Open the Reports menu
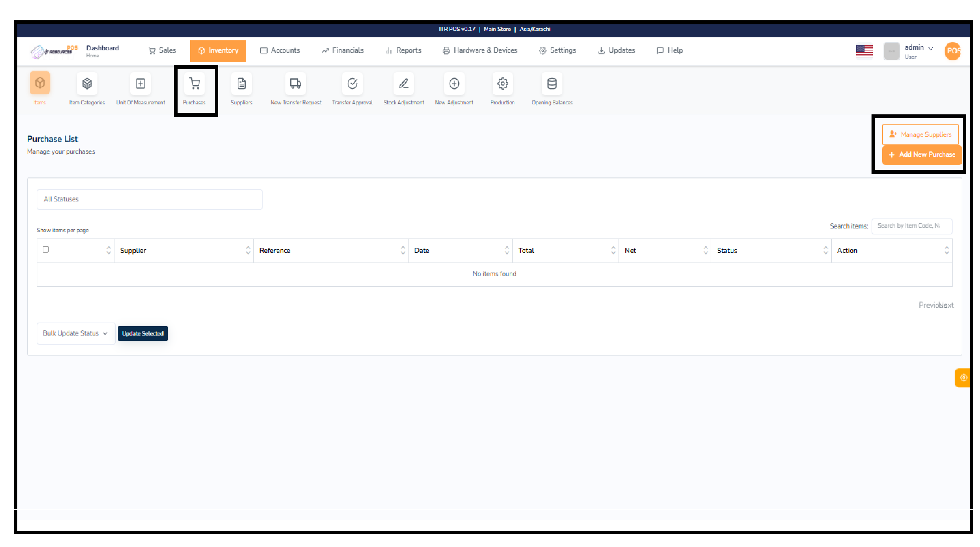This screenshot has height=547, width=980. point(403,51)
